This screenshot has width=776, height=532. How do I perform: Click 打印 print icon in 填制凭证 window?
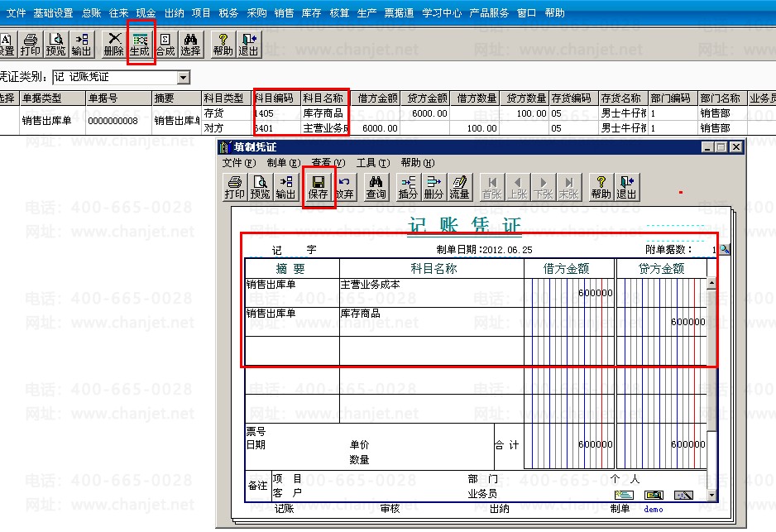click(235, 187)
